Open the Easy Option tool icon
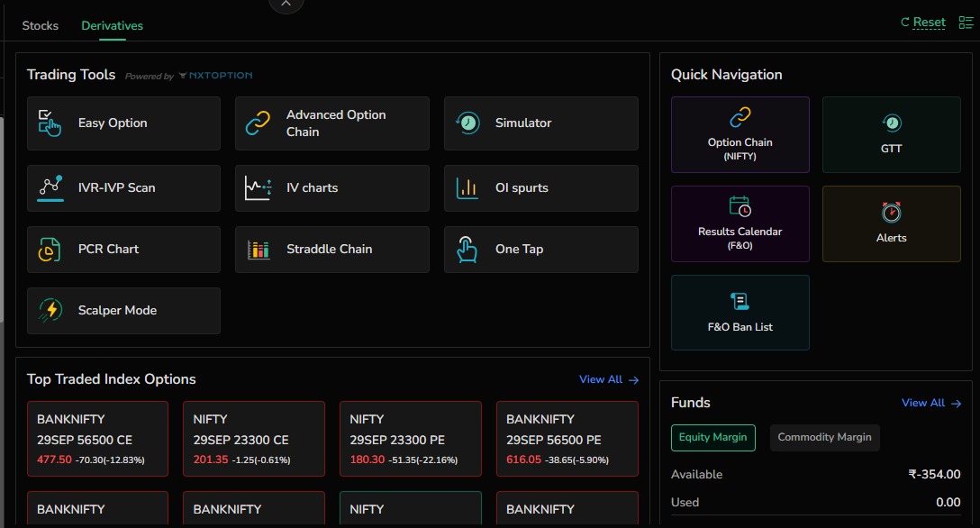Image resolution: width=980 pixels, height=528 pixels. click(x=50, y=123)
